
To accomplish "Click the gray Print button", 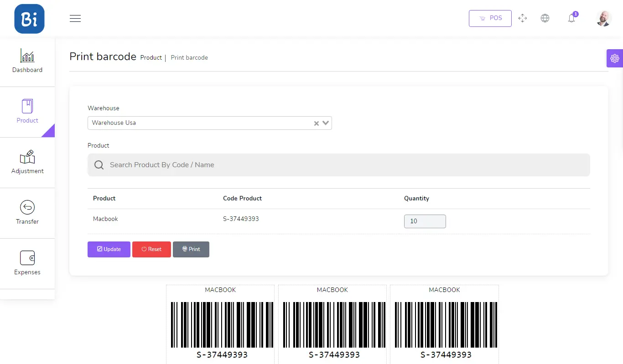I will click(191, 249).
